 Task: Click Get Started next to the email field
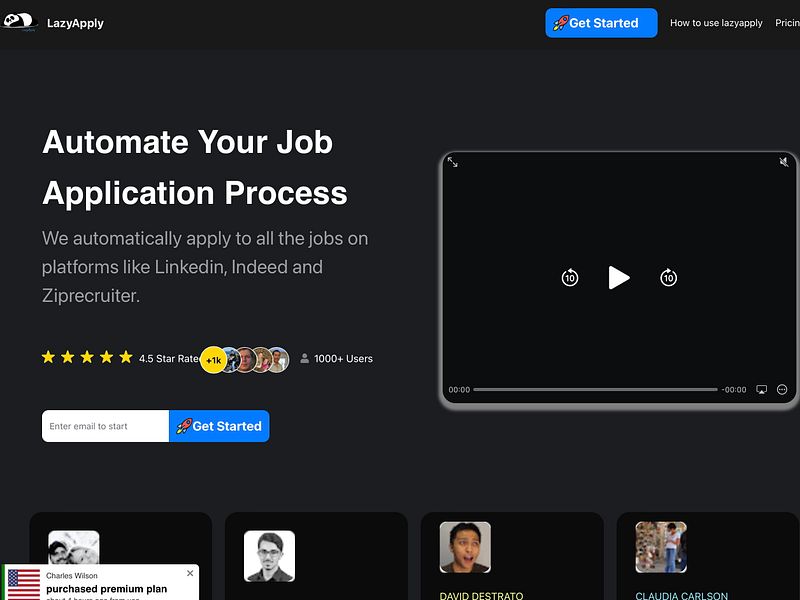(x=219, y=425)
